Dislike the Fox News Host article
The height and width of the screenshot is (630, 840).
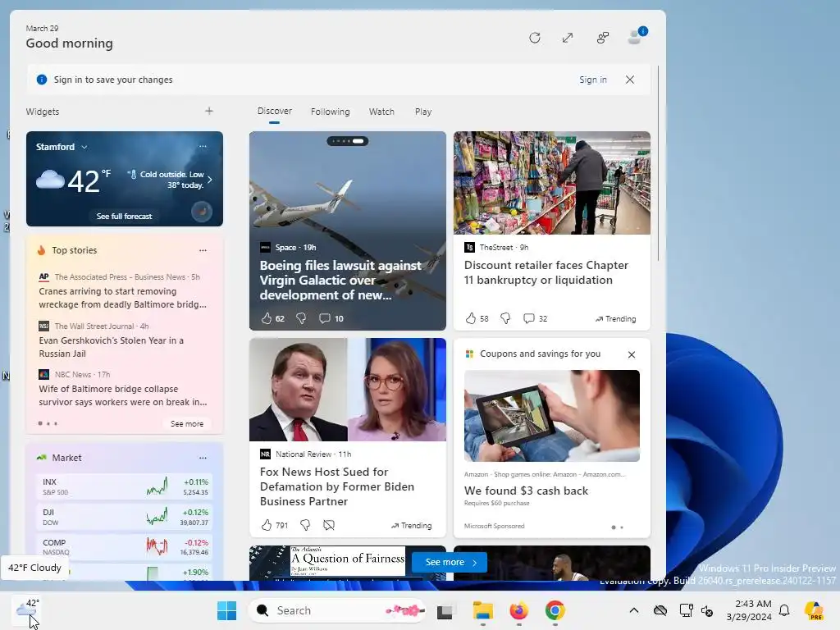(x=305, y=525)
